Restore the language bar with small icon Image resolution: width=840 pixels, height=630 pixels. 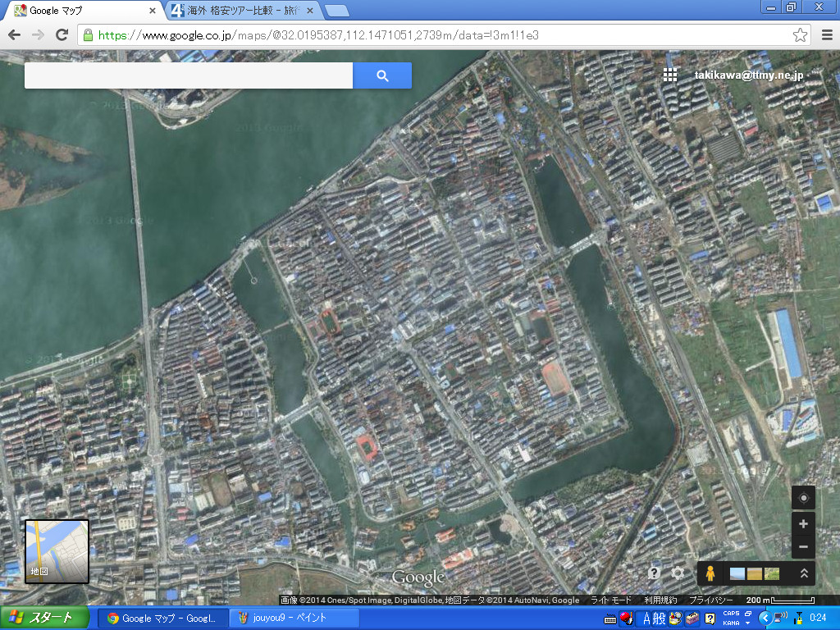pyautogui.click(x=748, y=614)
